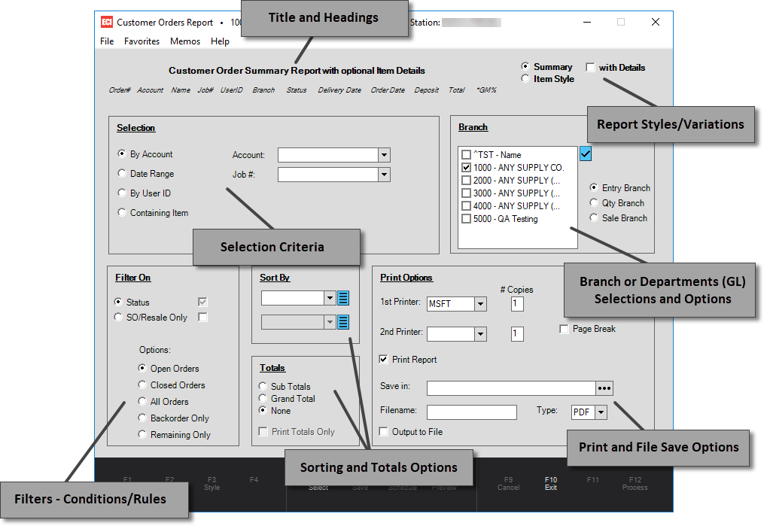The height and width of the screenshot is (532, 770).
Task: Select the Open Orders option
Action: [142, 368]
